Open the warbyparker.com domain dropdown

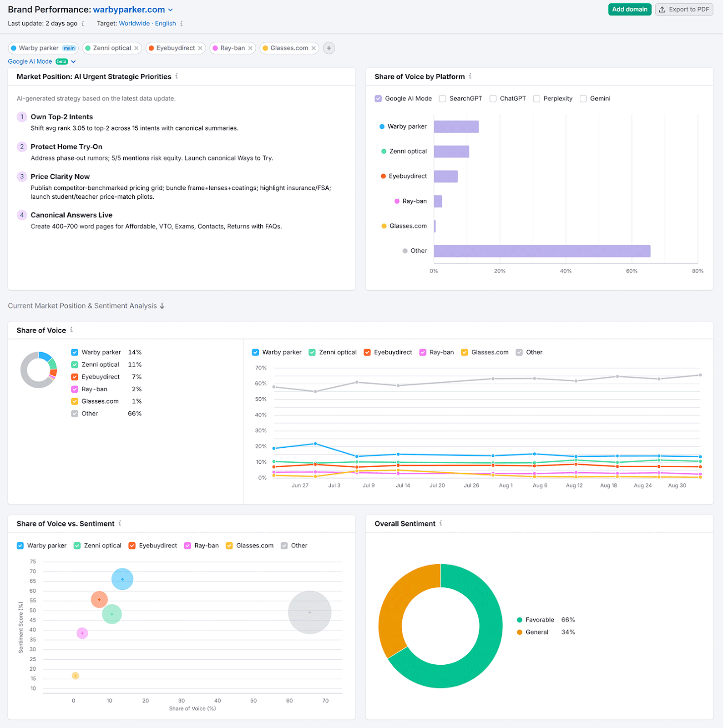(x=171, y=10)
